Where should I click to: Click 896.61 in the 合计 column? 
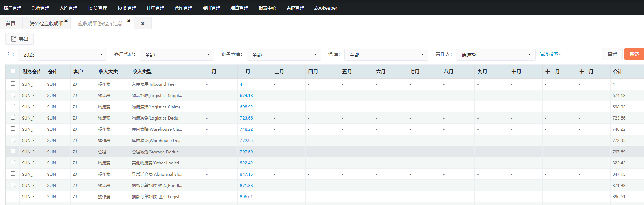pos(619,196)
